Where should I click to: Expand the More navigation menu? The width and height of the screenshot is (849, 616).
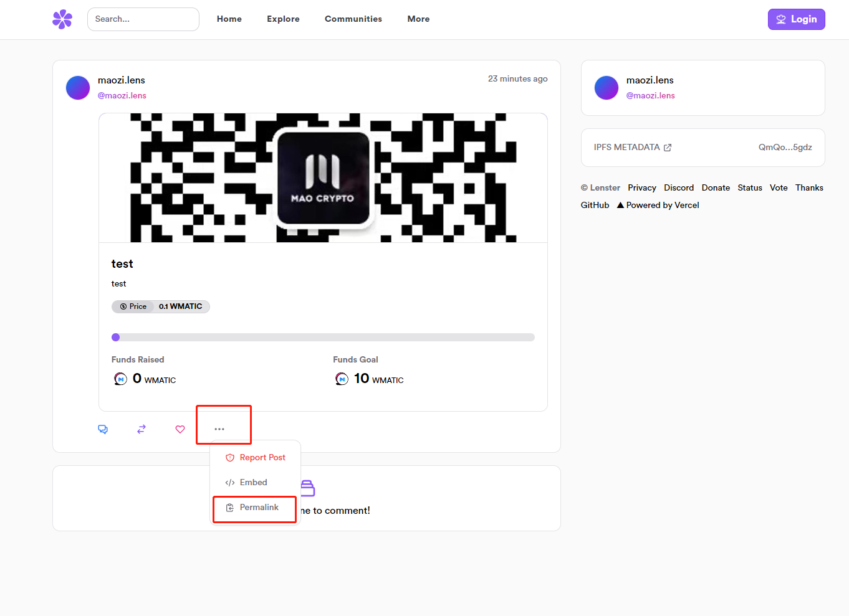click(x=418, y=19)
